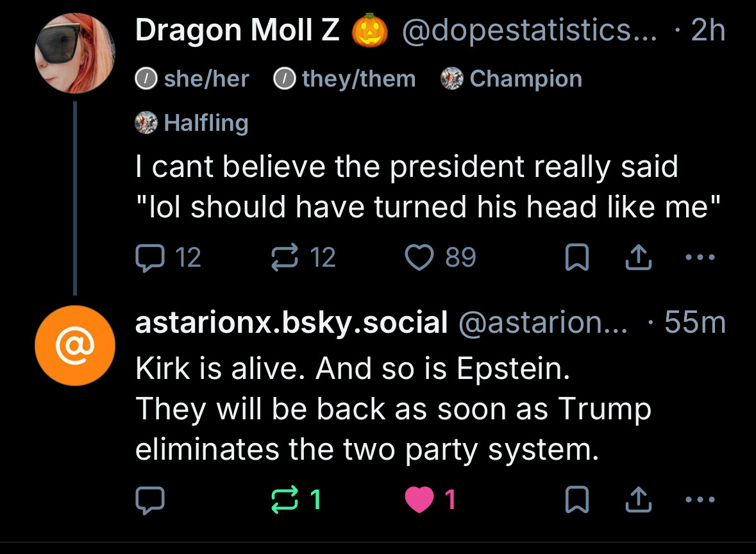Reply to Dragon Moll Z's post
Screen dimensions: 756x554
click(x=151, y=258)
